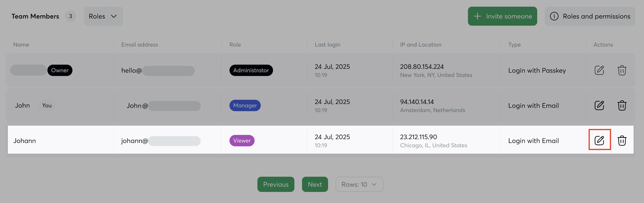The image size is (644, 203).
Task: Click the edit icon for Johann
Action: 599,140
